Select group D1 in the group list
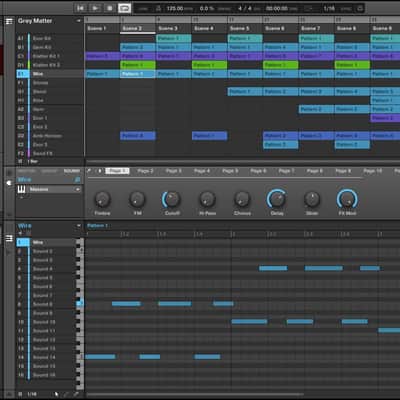The height and width of the screenshot is (400, 400). 49,65
